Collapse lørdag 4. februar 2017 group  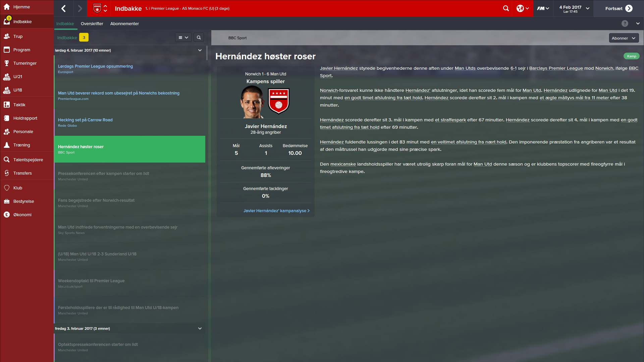[x=200, y=50]
